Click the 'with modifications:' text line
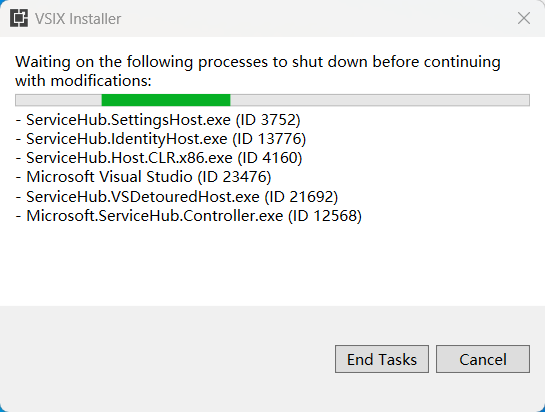 tap(83, 81)
